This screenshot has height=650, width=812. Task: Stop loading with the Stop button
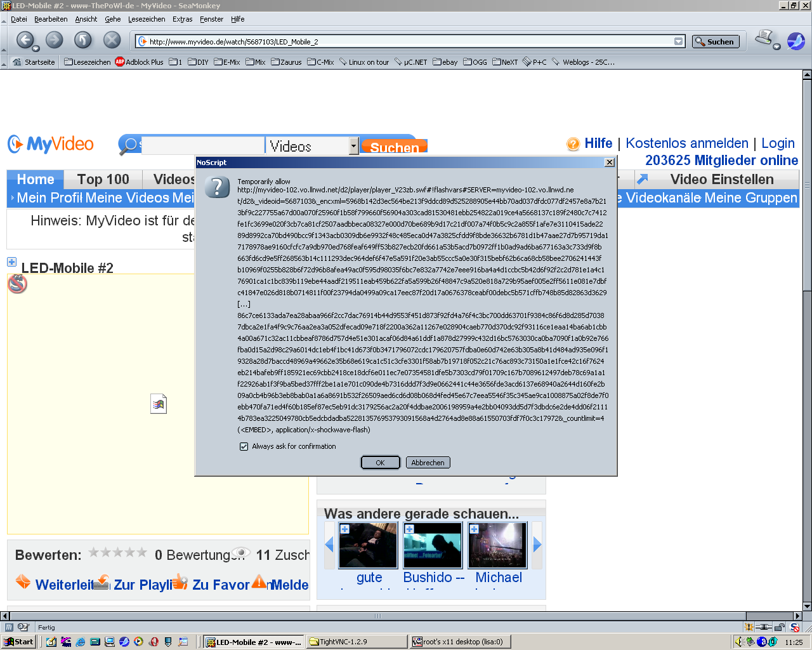[x=112, y=40]
